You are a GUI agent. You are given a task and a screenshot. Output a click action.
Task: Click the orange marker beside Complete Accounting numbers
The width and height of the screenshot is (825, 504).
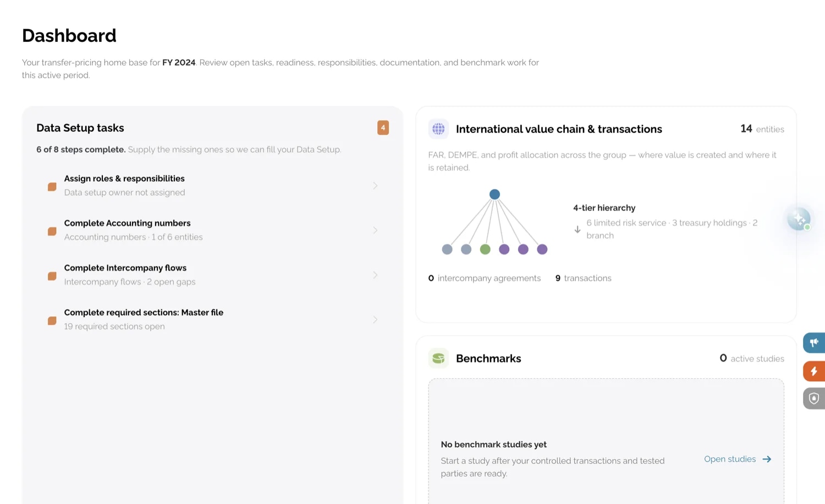[52, 231]
